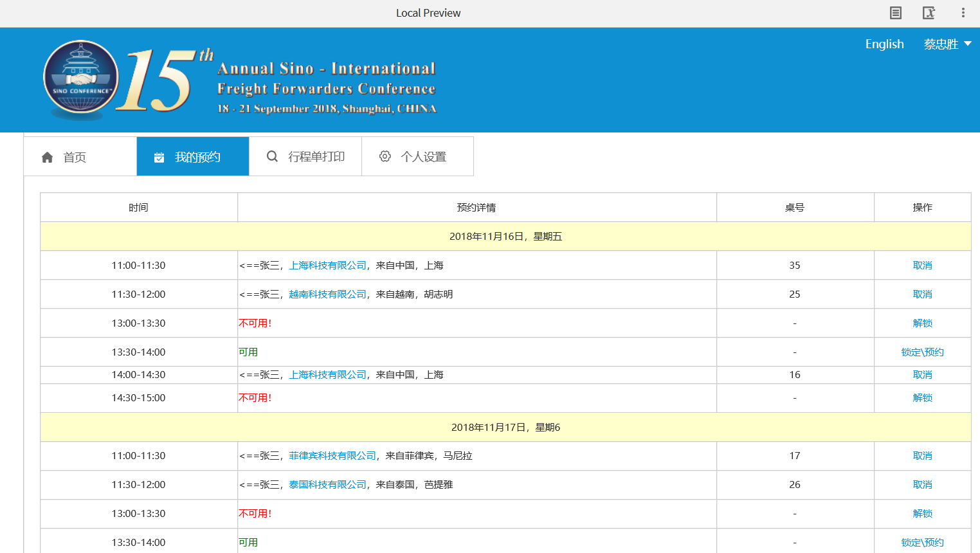The image size is (980, 553).
Task: Click the 蔡忠胜 username text
Action: pyautogui.click(x=941, y=44)
